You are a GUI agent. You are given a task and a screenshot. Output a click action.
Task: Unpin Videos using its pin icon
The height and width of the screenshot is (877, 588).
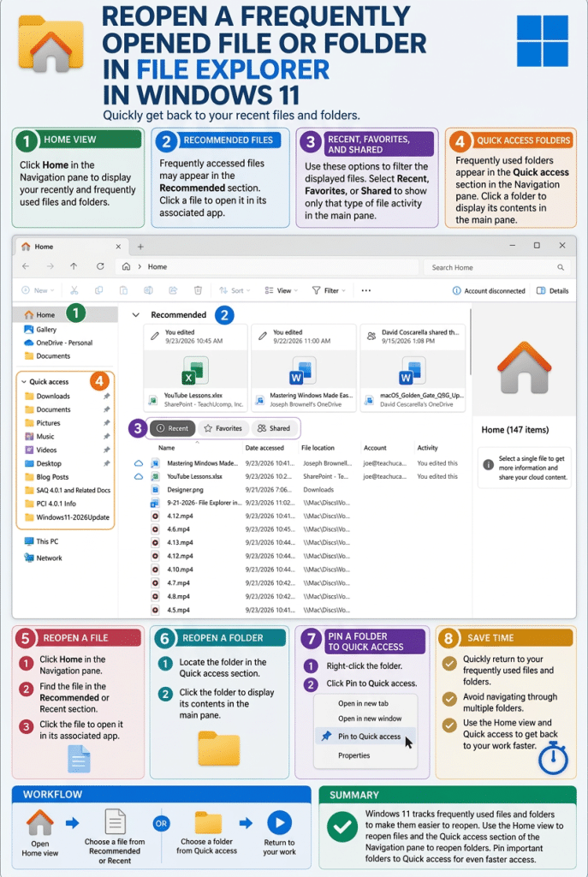[x=106, y=450]
